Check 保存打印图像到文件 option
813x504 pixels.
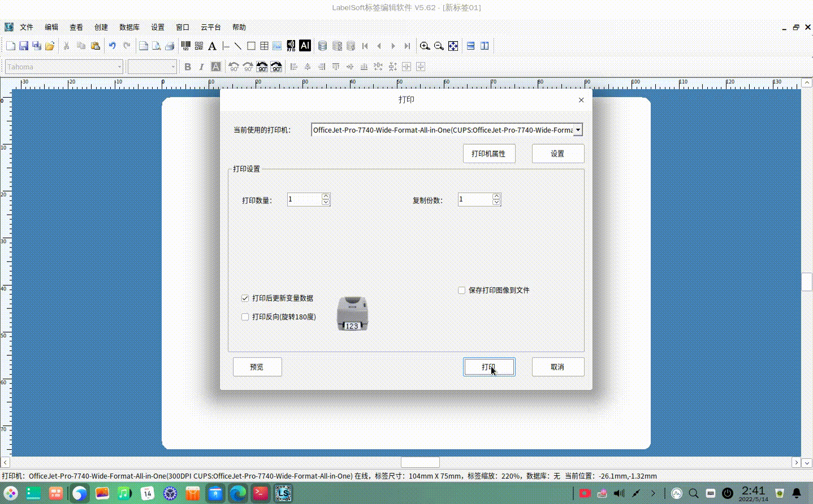(461, 290)
